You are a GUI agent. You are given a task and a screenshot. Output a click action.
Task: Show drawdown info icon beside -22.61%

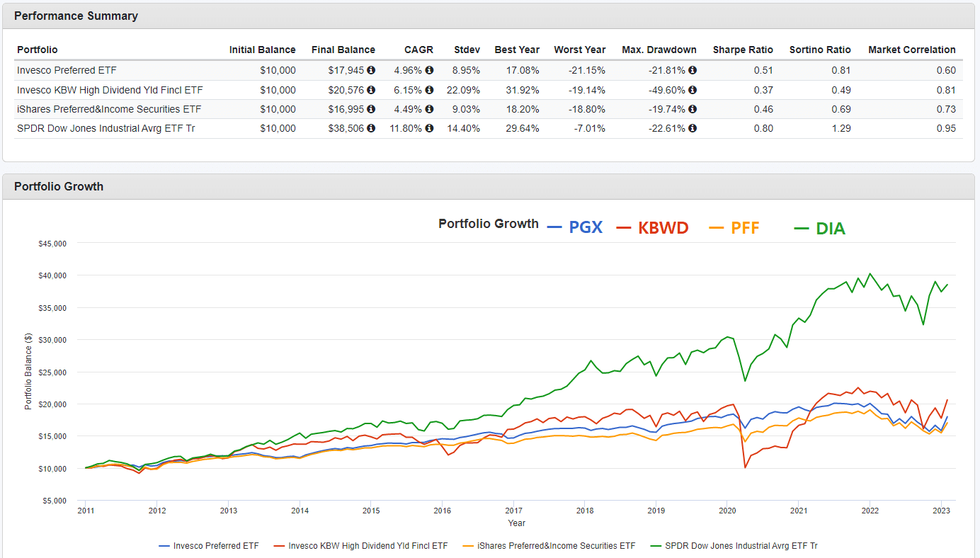[x=693, y=128]
